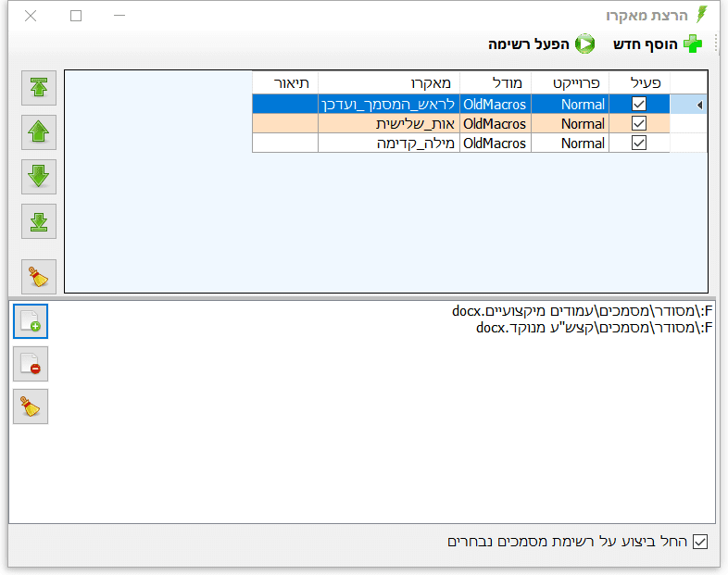Remove document with the page-minus icon
Viewport: 728px width, 575px height.
tap(31, 364)
